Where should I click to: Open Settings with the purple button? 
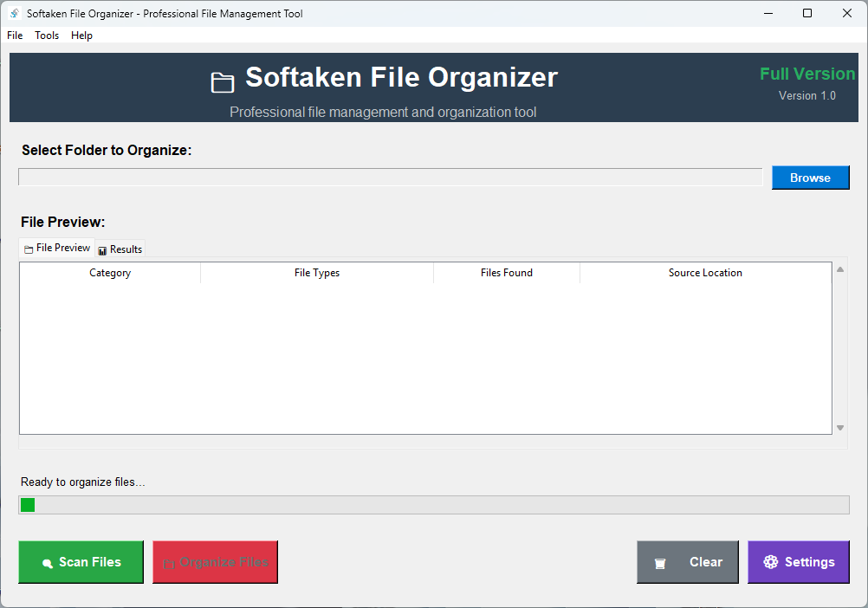point(798,562)
